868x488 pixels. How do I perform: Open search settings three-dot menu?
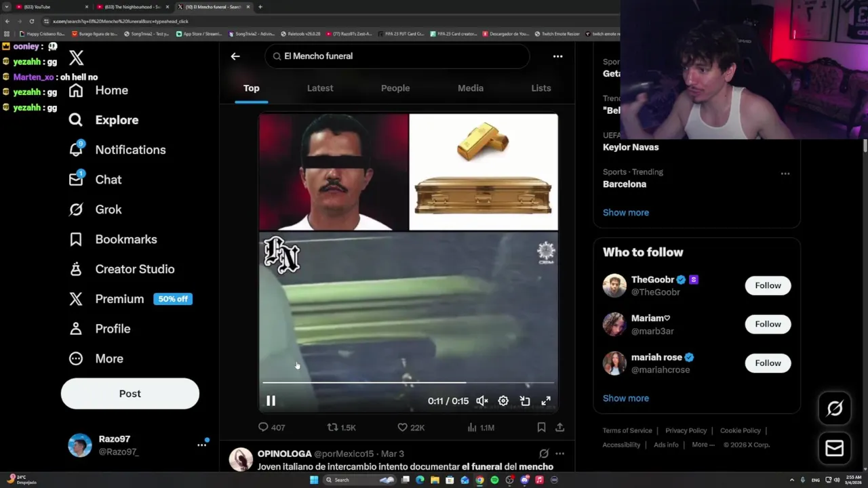click(557, 56)
